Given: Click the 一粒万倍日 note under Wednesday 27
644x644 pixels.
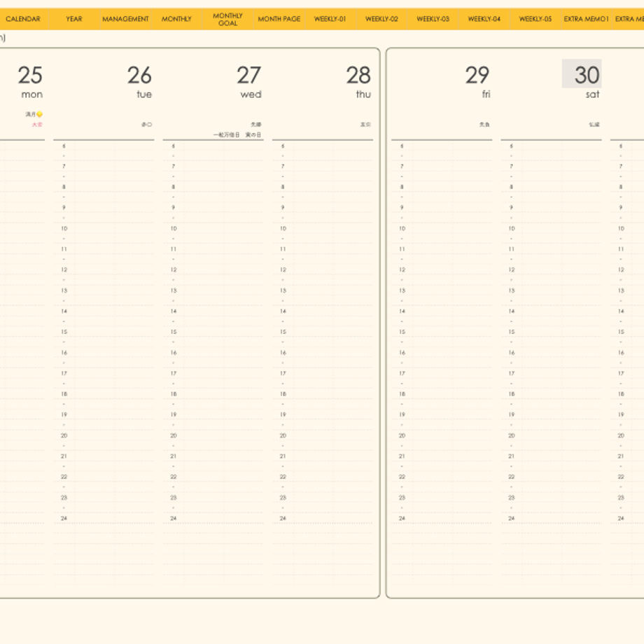Looking at the screenshot, I should [x=226, y=134].
